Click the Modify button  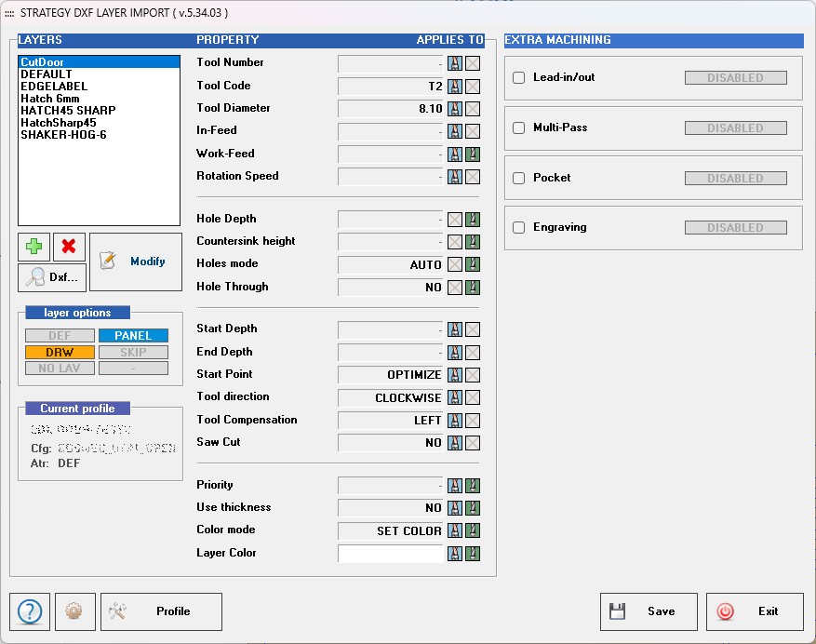[x=136, y=262]
